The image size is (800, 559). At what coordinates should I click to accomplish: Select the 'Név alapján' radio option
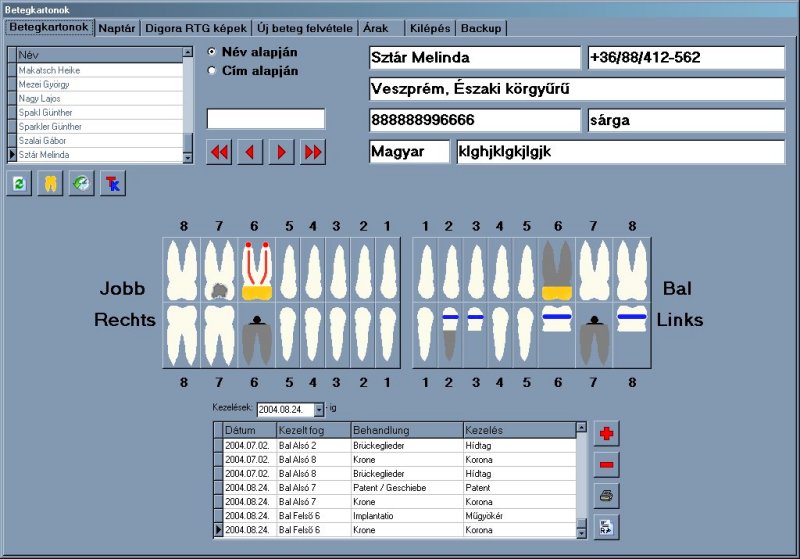tap(211, 51)
